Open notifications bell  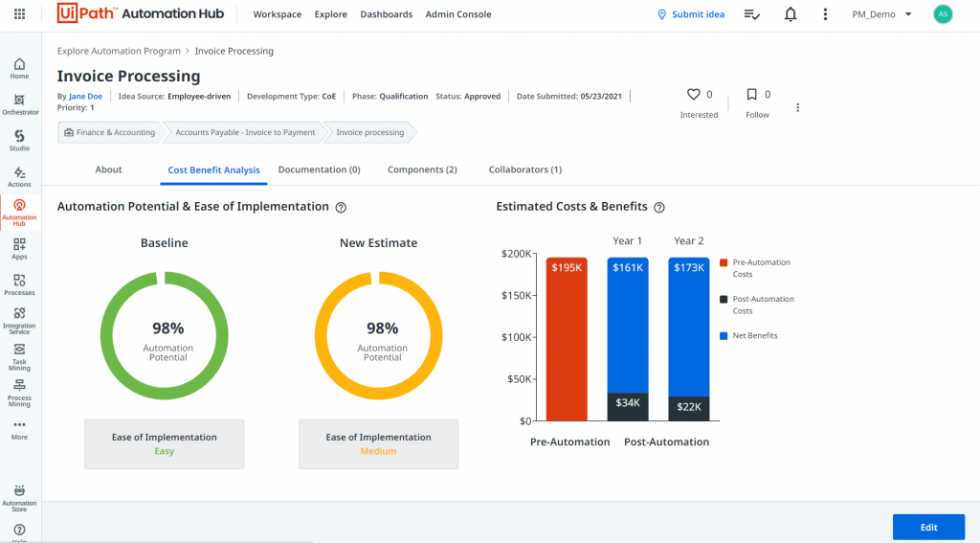(x=791, y=14)
